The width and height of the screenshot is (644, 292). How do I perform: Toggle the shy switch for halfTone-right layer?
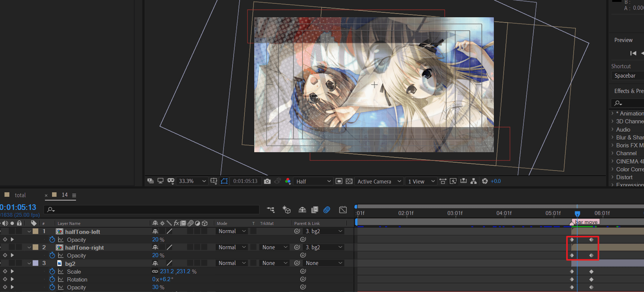tap(155, 247)
